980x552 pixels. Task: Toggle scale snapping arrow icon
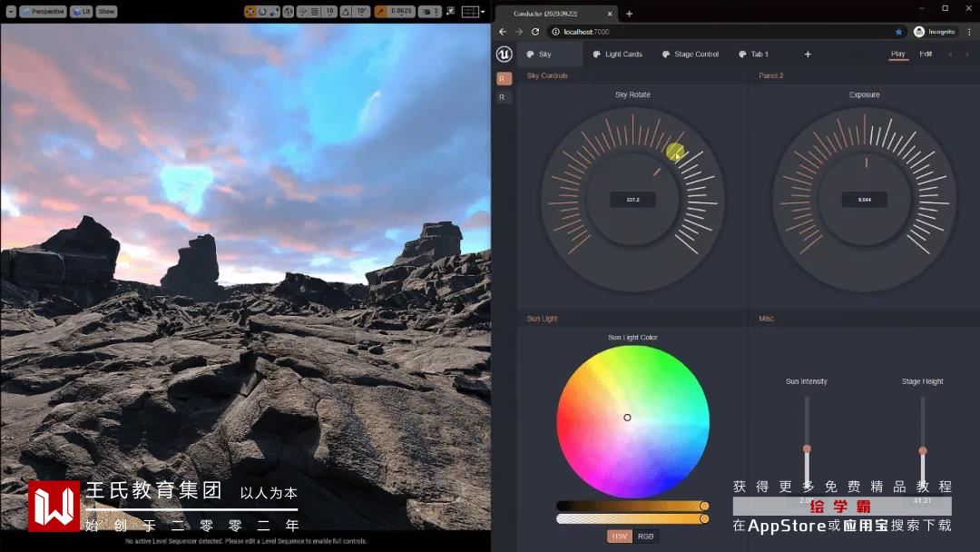[380, 11]
